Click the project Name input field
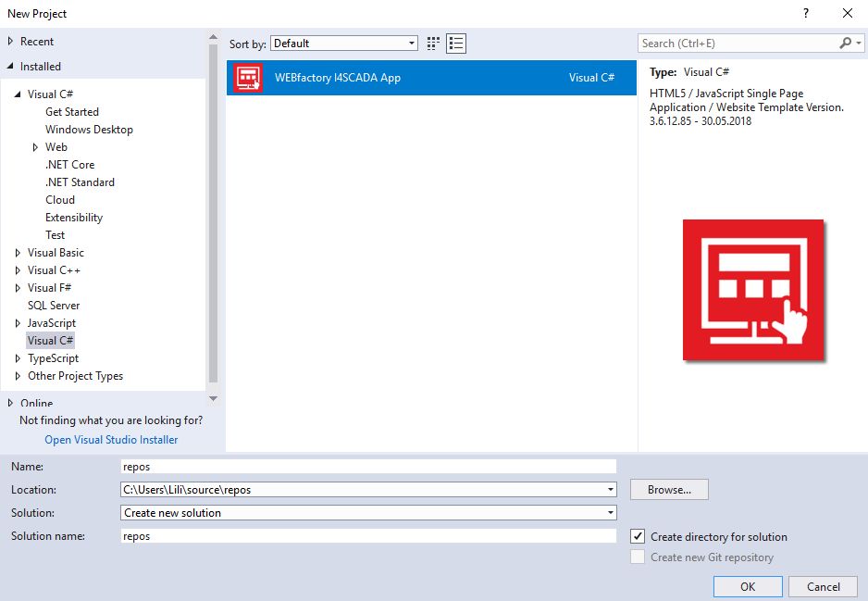 point(368,467)
